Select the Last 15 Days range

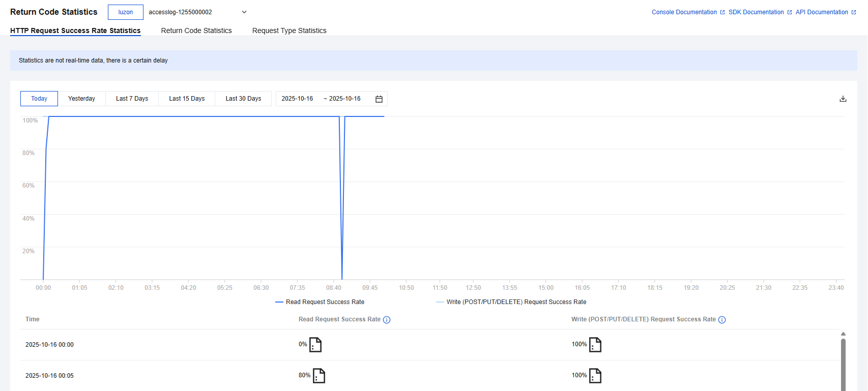point(187,99)
